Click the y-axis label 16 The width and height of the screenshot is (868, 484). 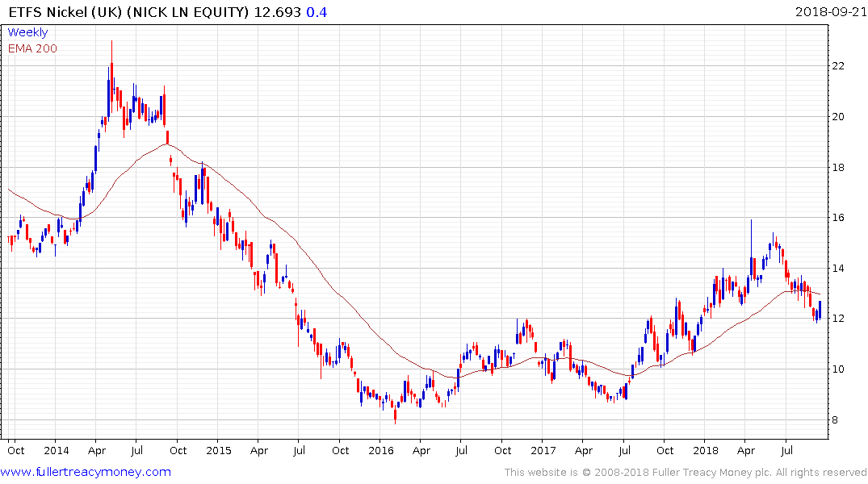coord(838,217)
